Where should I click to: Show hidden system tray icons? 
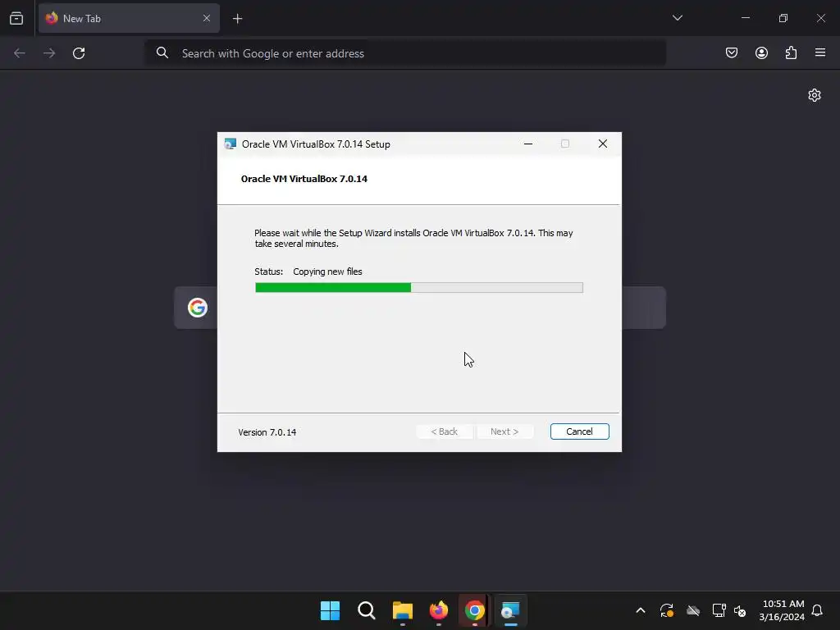(640, 610)
